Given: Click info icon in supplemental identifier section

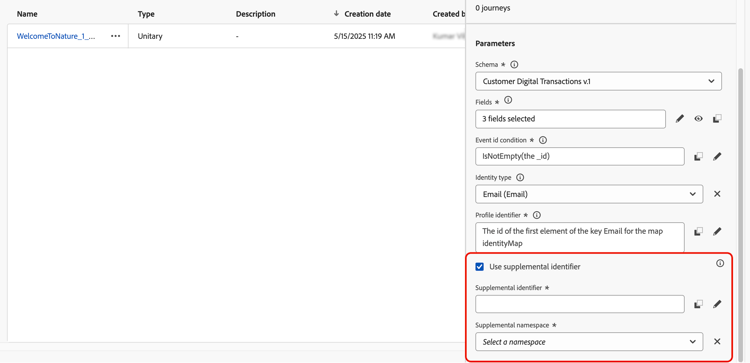Looking at the screenshot, I should click(x=720, y=263).
